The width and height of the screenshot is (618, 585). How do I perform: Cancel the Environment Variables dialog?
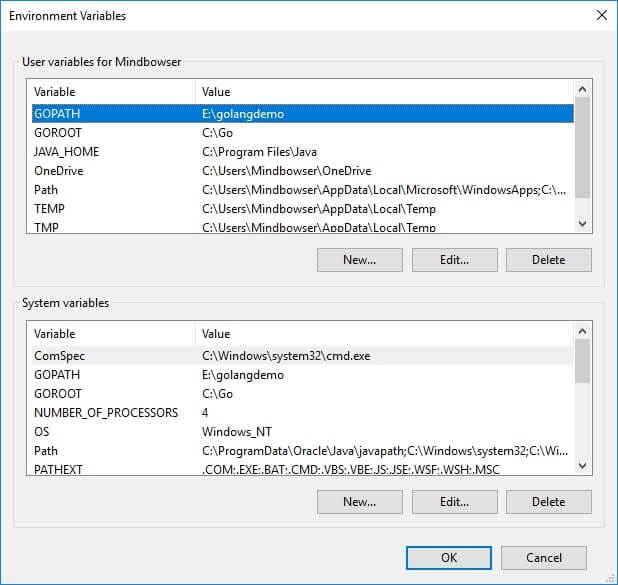coord(543,558)
